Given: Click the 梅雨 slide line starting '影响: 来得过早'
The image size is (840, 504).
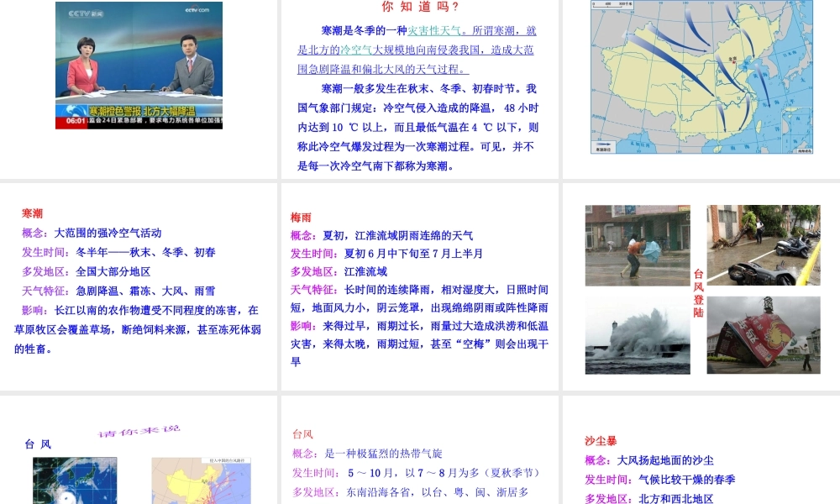Looking at the screenshot, I should click(x=419, y=344).
